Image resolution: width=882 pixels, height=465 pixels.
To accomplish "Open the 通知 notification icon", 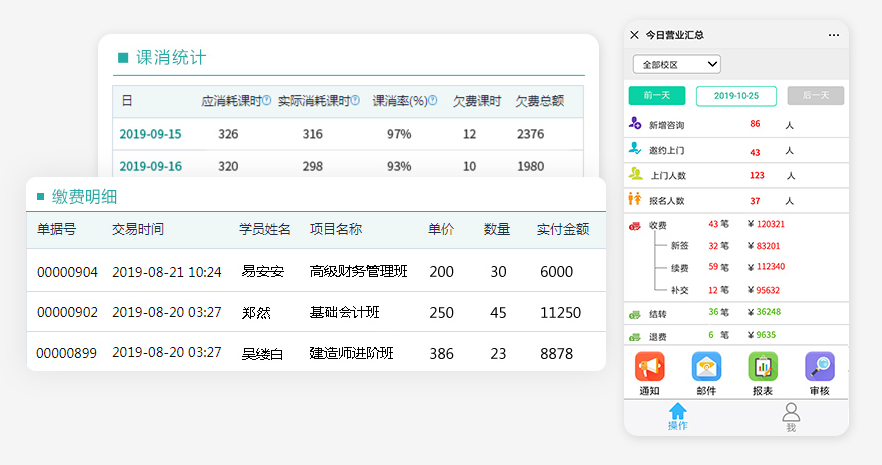I will (649, 367).
